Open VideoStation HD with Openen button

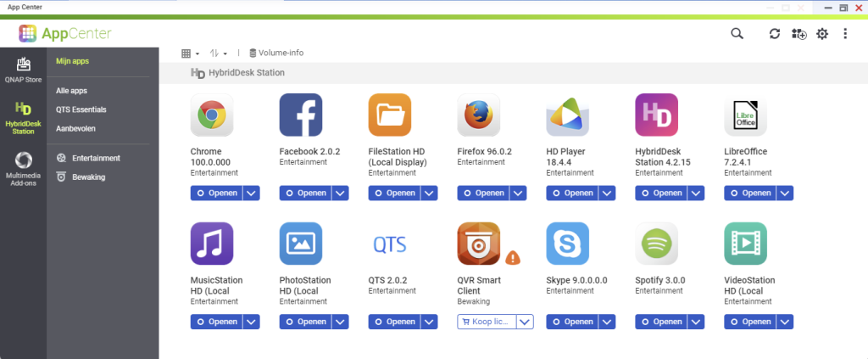tap(750, 322)
